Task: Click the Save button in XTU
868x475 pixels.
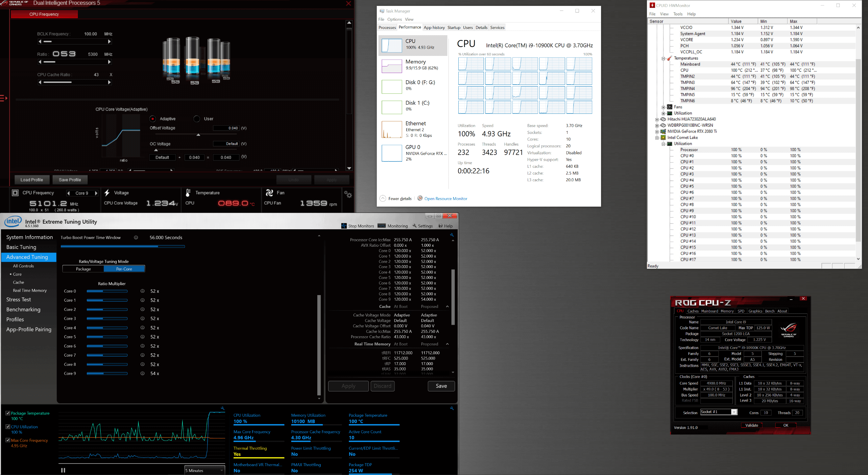Action: 441,386
